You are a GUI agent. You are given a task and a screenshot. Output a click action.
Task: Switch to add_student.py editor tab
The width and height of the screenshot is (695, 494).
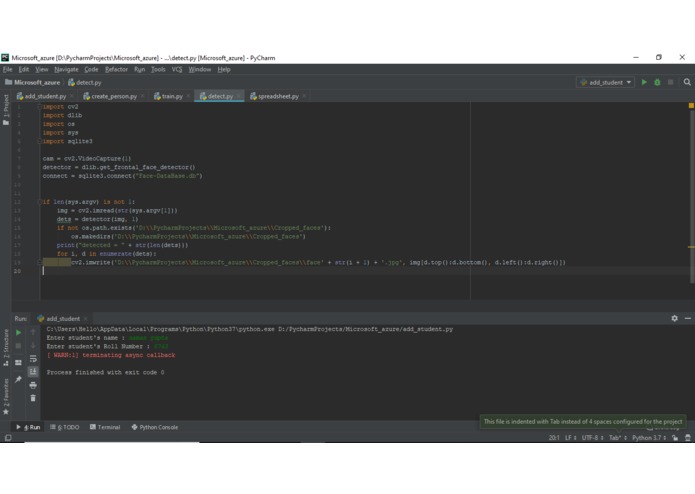pos(45,96)
